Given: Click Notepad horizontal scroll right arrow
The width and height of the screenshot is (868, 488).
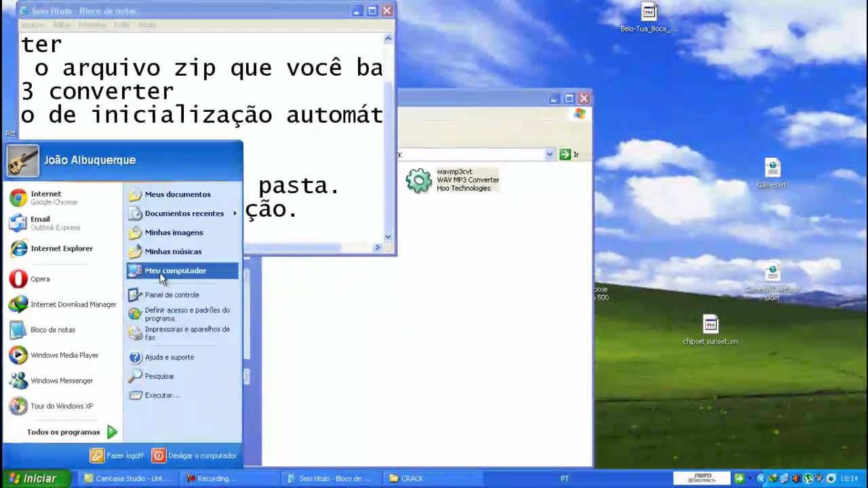Looking at the screenshot, I should 377,247.
